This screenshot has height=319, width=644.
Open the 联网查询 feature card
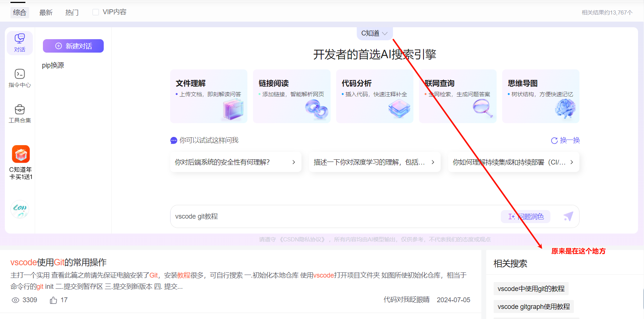click(x=458, y=96)
